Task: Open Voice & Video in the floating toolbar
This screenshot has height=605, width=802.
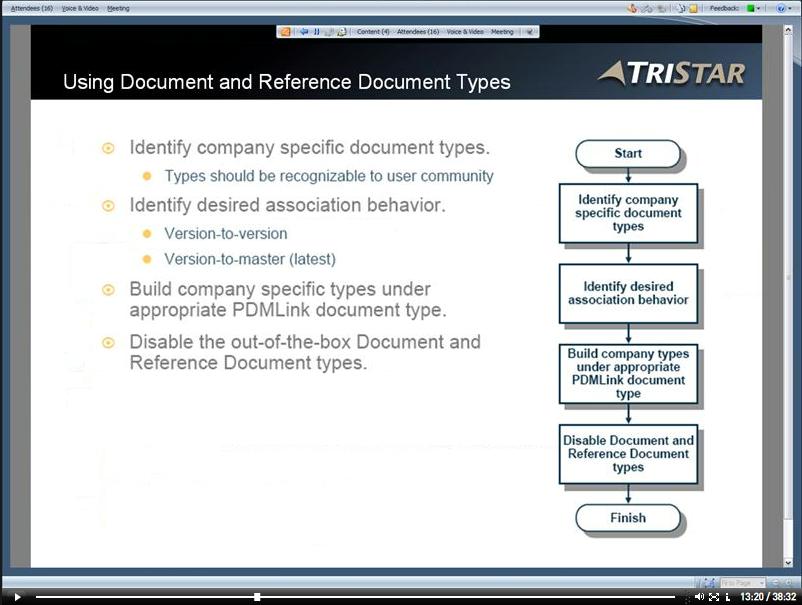Action: click(x=465, y=32)
